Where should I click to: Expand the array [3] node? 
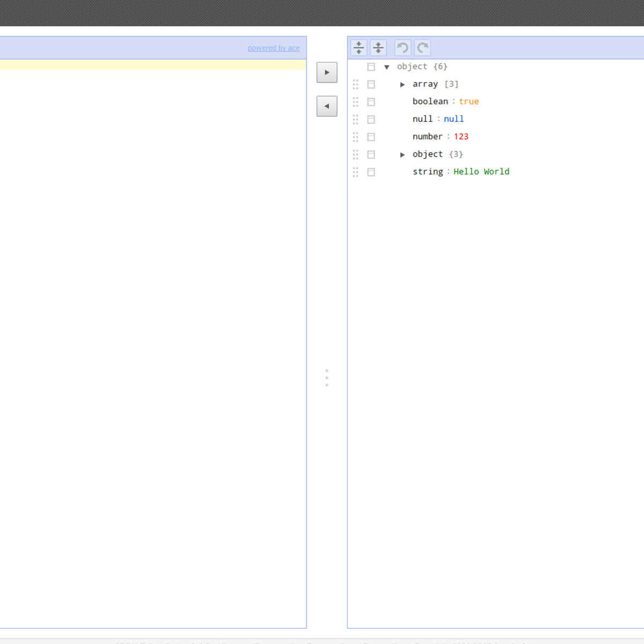(x=403, y=84)
